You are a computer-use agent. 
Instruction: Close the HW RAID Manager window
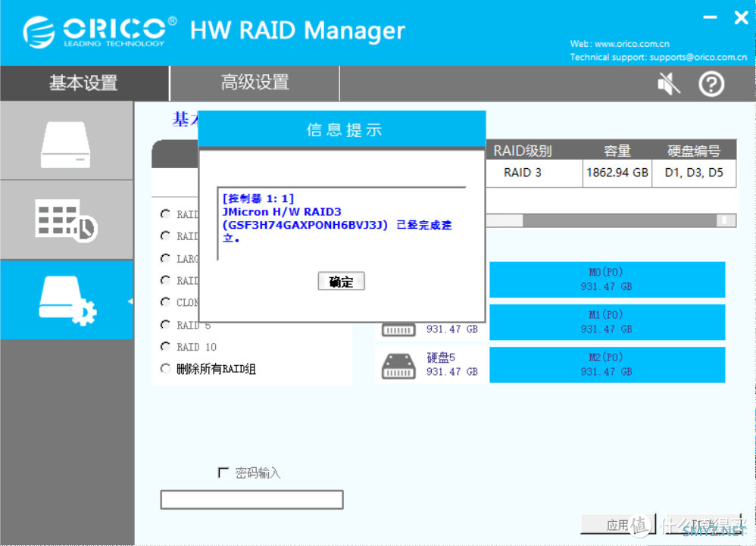click(741, 18)
